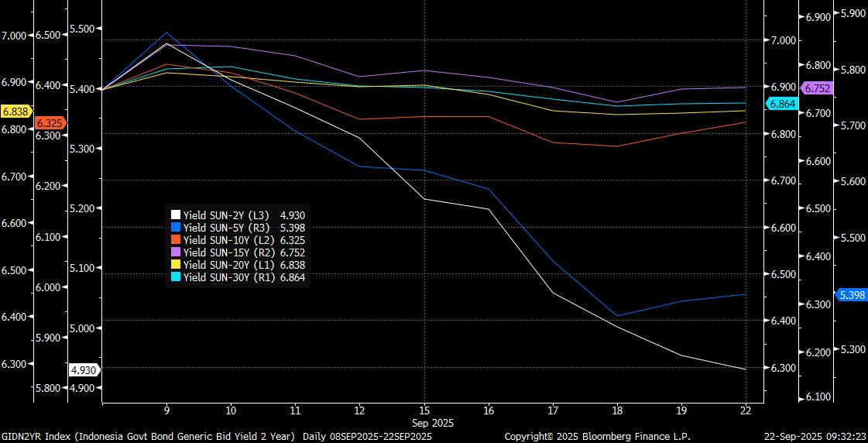Click the date tick 15 on x-axis
The width and height of the screenshot is (868, 443).
point(424,411)
